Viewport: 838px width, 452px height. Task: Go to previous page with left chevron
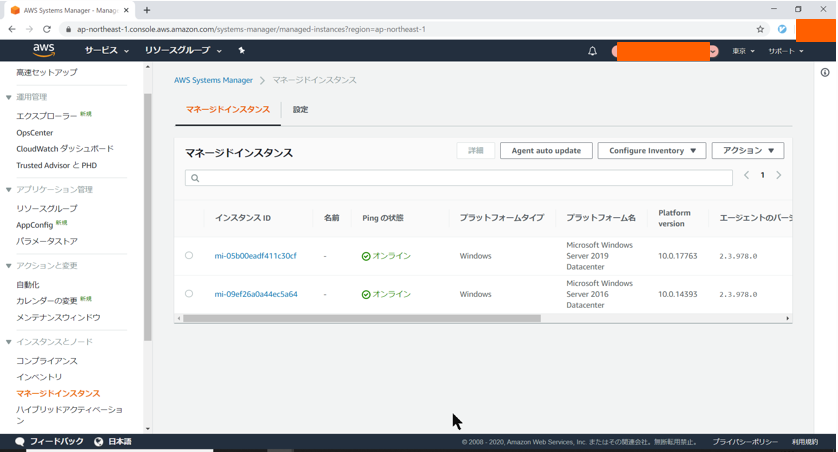pos(747,175)
